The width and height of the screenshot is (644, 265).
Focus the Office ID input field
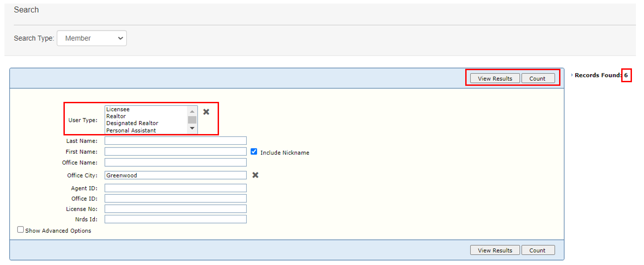click(x=176, y=198)
